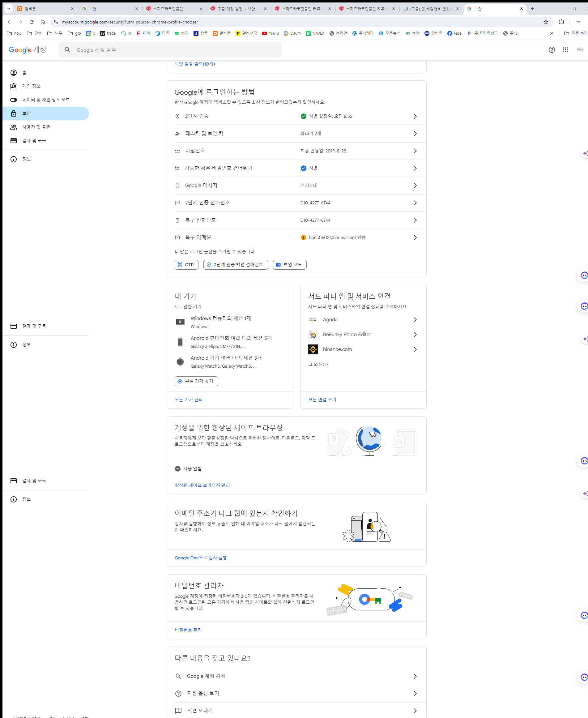Open the 향상된 세이프 브라우징 관리 link
Image resolution: width=588 pixels, height=718 pixels.
click(202, 485)
